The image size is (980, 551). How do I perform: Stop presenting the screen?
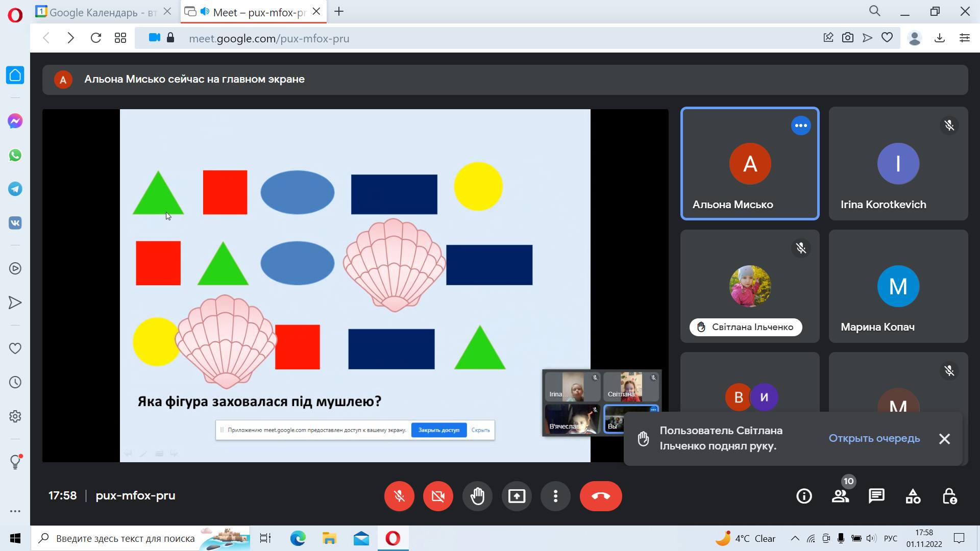click(517, 496)
